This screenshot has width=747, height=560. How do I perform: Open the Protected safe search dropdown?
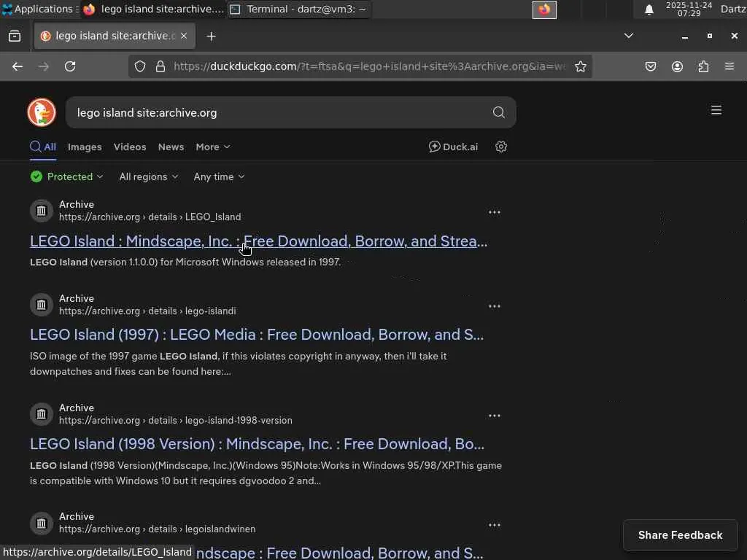point(66,176)
